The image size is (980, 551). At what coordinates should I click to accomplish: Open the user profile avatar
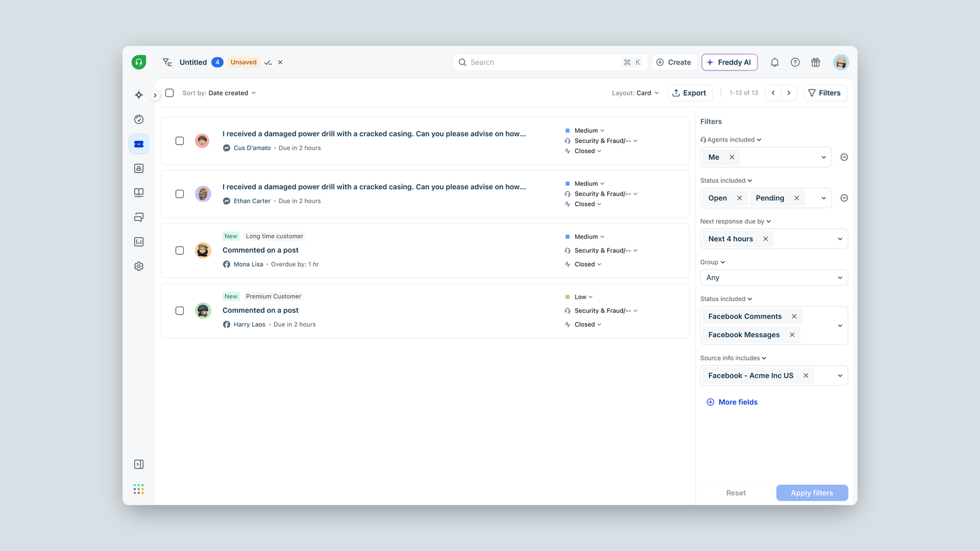[841, 62]
